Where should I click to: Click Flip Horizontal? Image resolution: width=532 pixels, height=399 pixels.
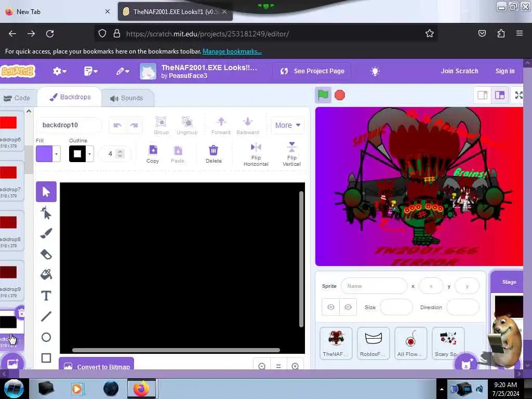coord(256,155)
